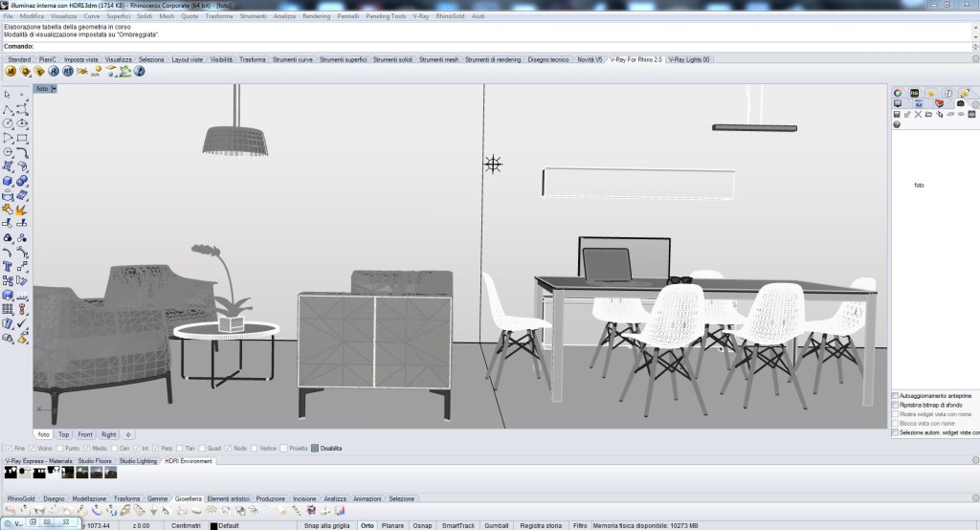Select the foto named view entry

point(919,185)
